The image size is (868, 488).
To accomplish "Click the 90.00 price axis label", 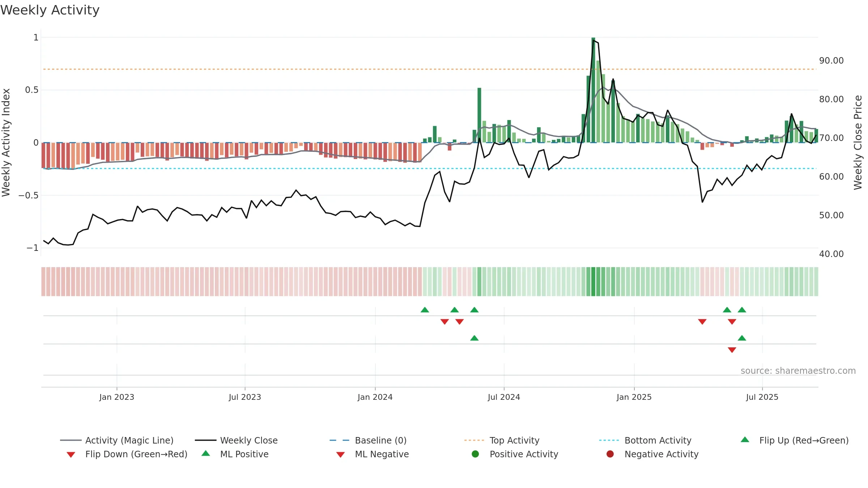I will click(x=831, y=61).
